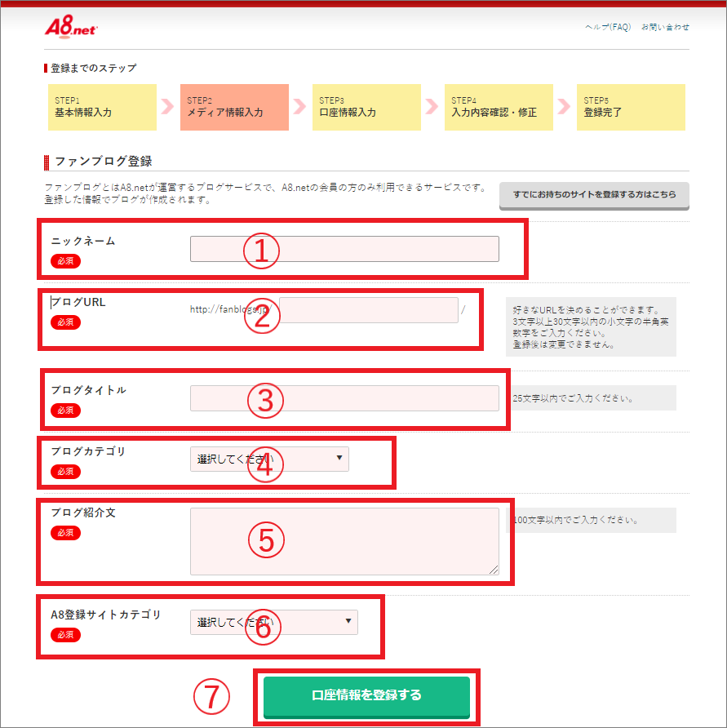Click the ブログタイトル label
727x728 pixels.
point(88,390)
